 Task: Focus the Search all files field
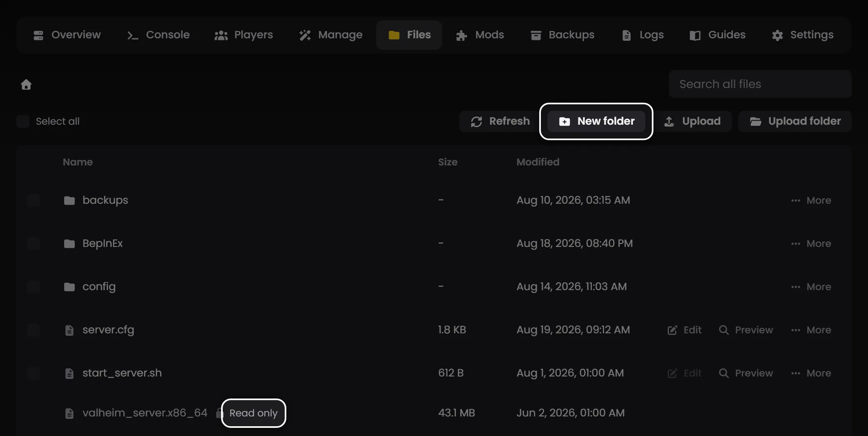click(x=760, y=84)
